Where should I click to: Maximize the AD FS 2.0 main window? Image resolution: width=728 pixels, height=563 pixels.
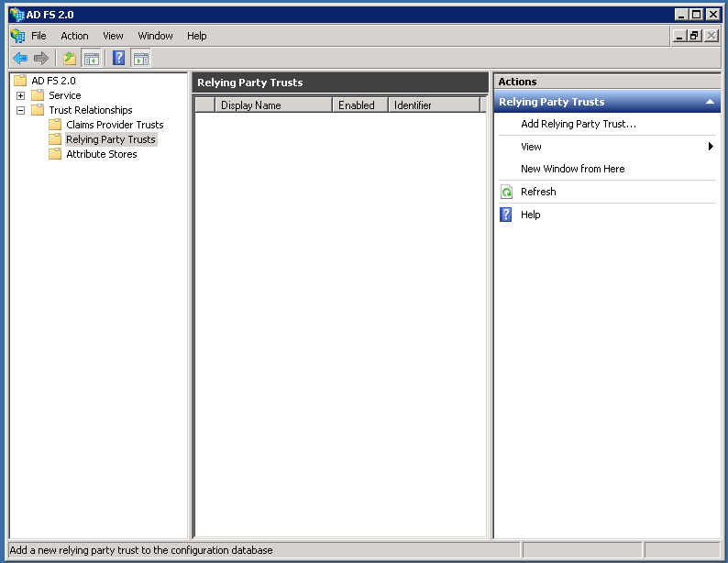pyautogui.click(x=697, y=15)
